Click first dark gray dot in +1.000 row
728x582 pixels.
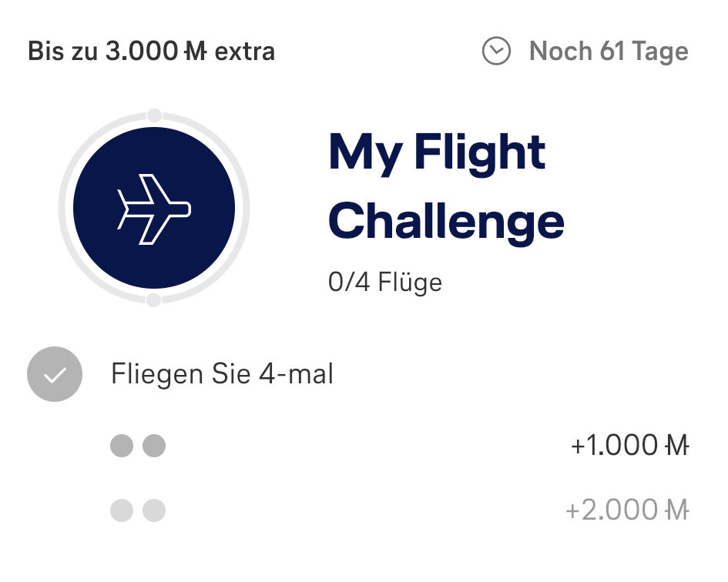click(122, 446)
